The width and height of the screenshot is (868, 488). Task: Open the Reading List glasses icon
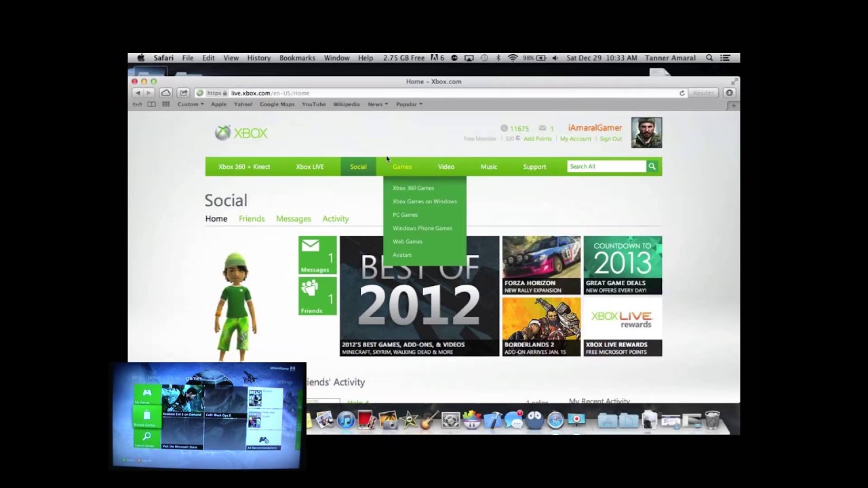[x=138, y=104]
